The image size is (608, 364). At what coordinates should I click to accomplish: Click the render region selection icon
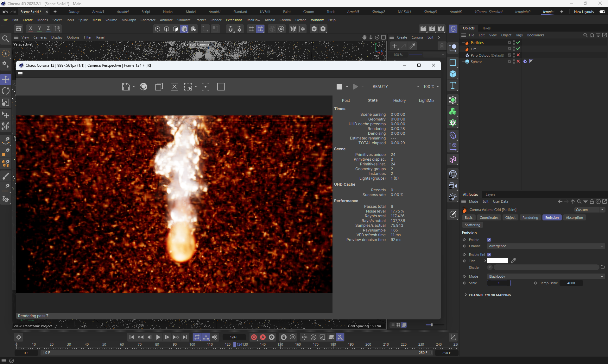point(188,87)
